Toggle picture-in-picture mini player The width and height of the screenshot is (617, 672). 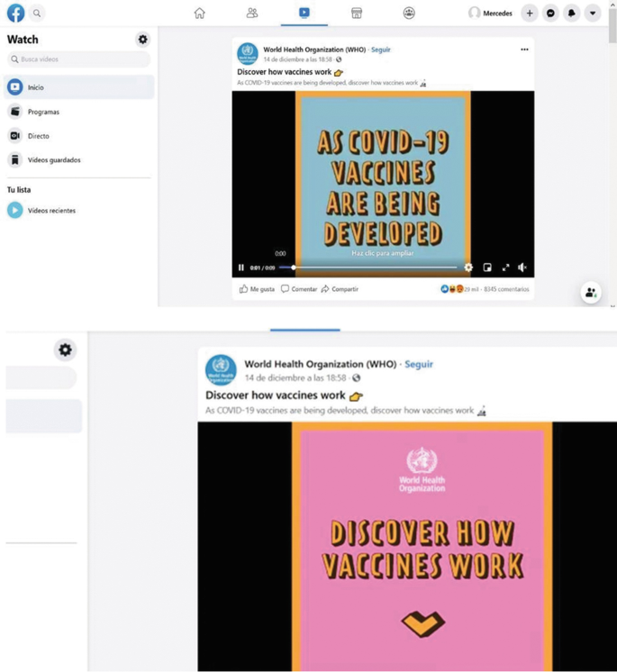click(x=487, y=268)
